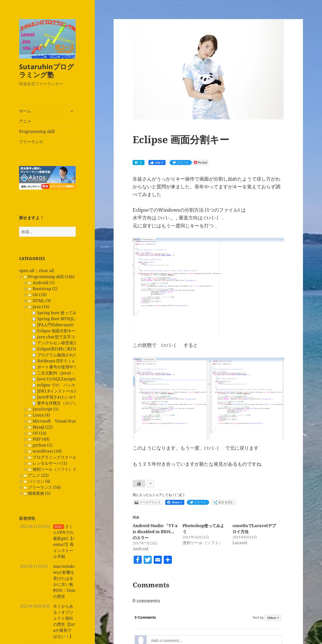
Task: Open the Java (16) category link
Action: [41, 307]
